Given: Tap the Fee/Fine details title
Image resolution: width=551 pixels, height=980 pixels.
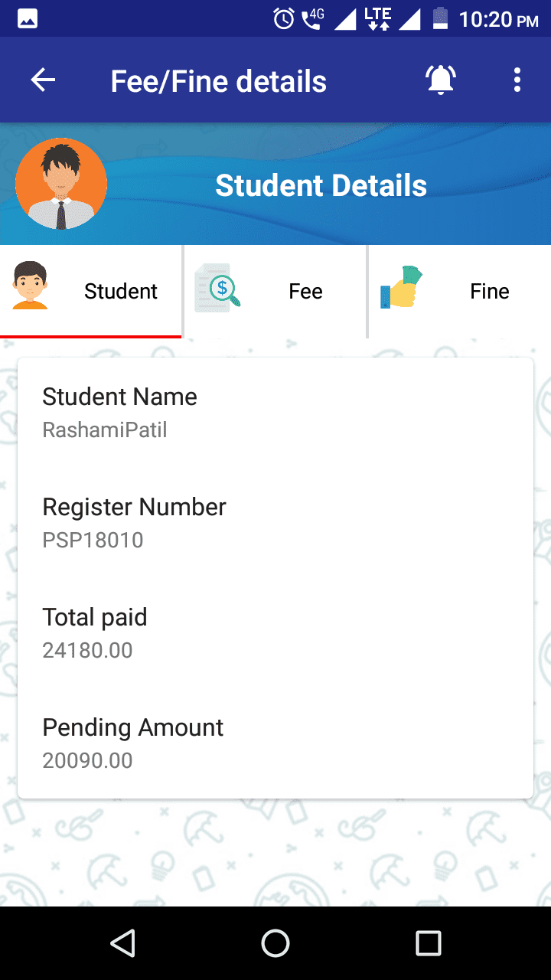Looking at the screenshot, I should coord(218,81).
